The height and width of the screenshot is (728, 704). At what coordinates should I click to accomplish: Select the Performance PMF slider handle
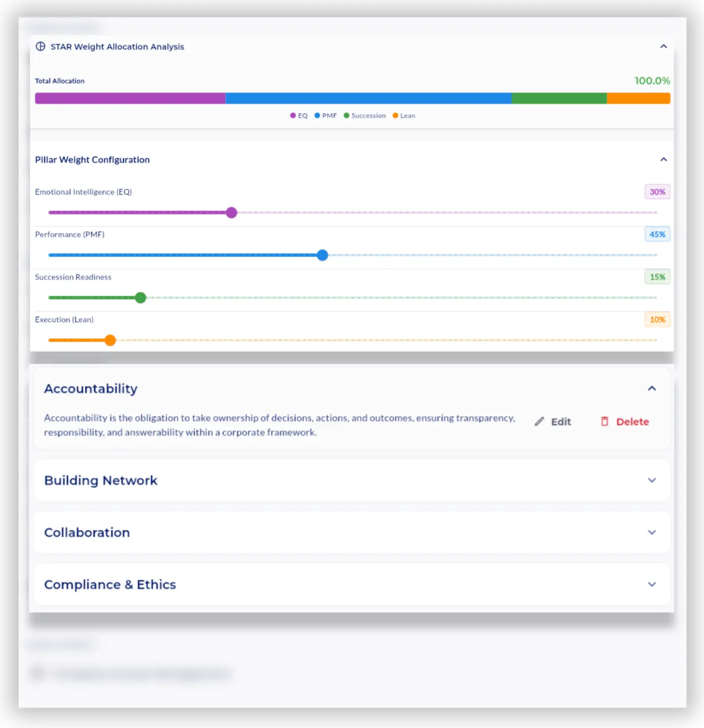(322, 255)
